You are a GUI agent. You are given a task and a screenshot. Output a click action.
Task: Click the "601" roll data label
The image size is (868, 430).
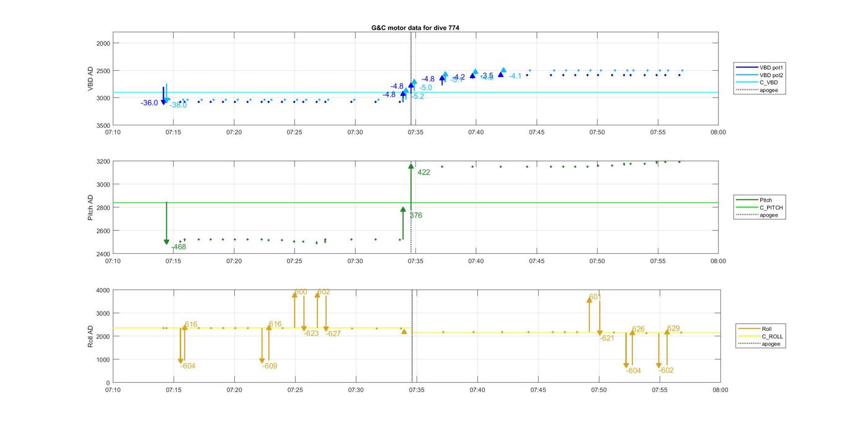(x=595, y=297)
